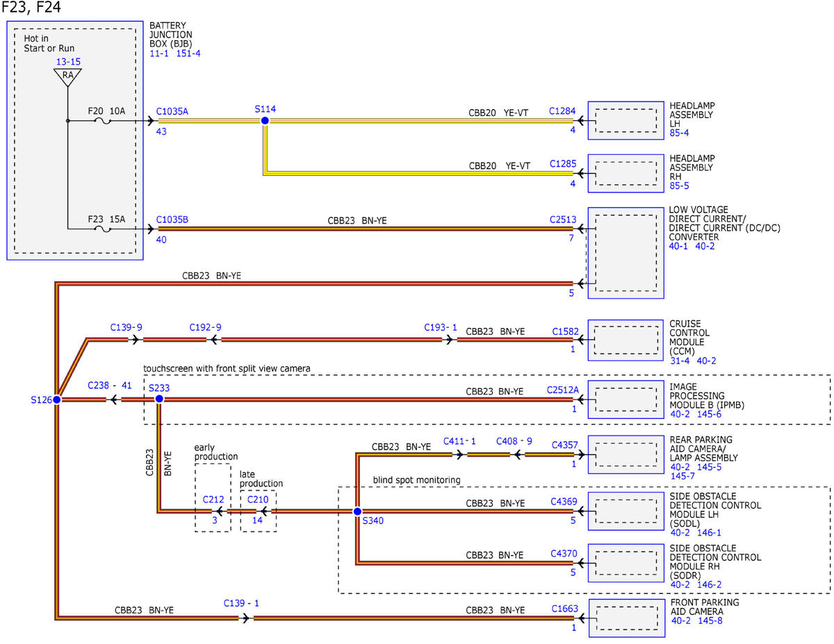Viewport: 834px width, 644px height.
Task: Follow the 11-1 Battery Junction Box reference
Action: point(158,53)
